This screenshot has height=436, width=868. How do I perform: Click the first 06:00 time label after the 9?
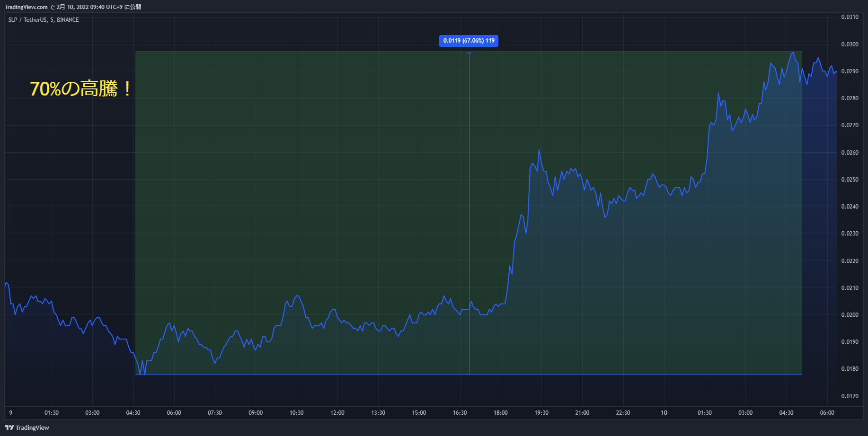tap(174, 413)
